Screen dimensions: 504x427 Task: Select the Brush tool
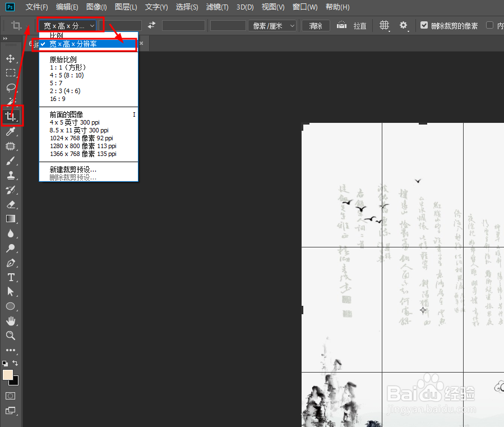click(10, 161)
